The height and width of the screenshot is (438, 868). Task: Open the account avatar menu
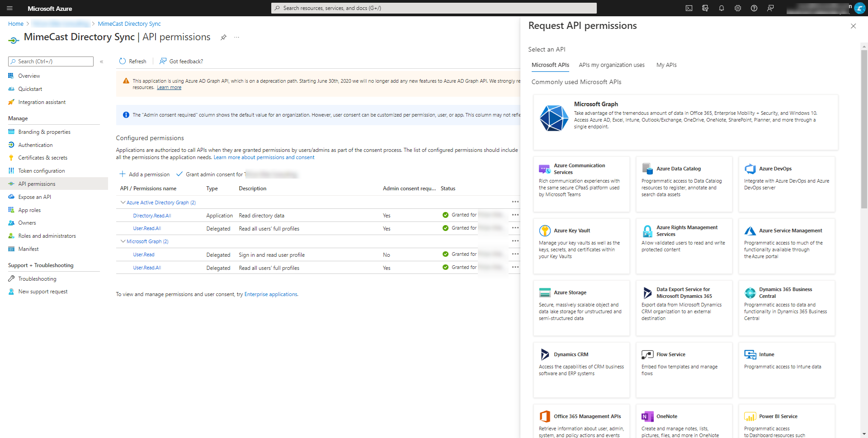pyautogui.click(x=860, y=8)
